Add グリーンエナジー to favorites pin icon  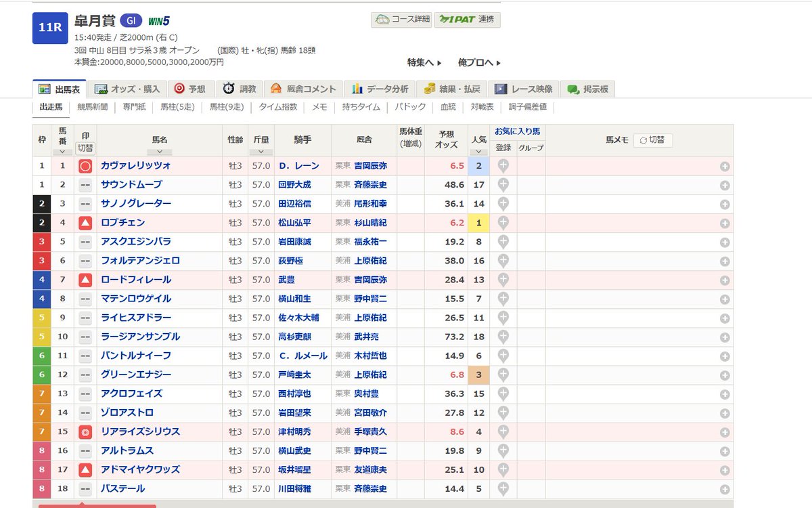click(x=503, y=375)
